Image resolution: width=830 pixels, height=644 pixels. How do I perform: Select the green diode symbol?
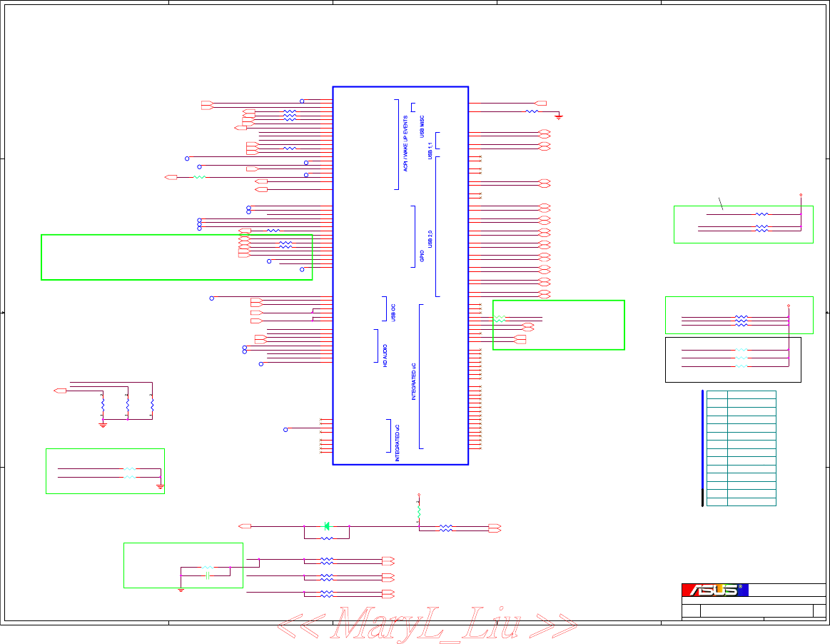tap(327, 526)
